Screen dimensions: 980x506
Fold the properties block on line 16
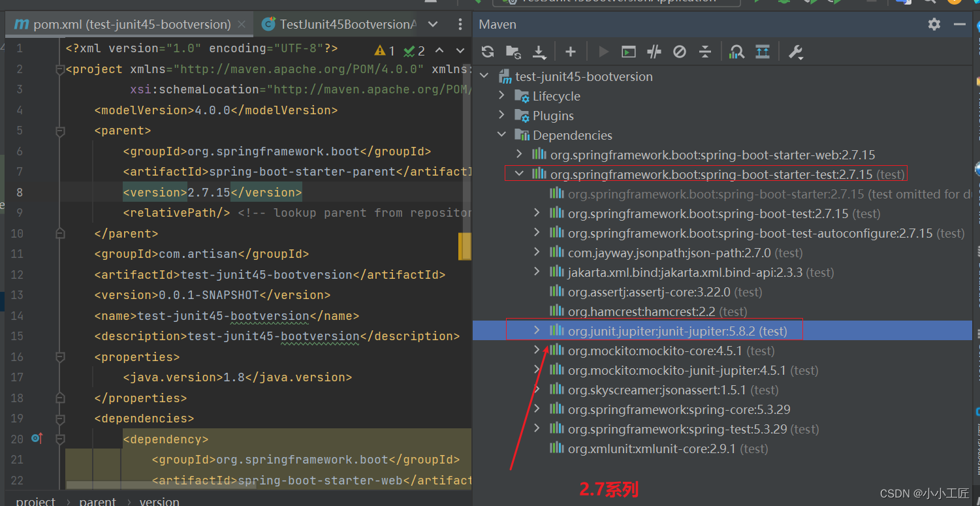click(60, 357)
